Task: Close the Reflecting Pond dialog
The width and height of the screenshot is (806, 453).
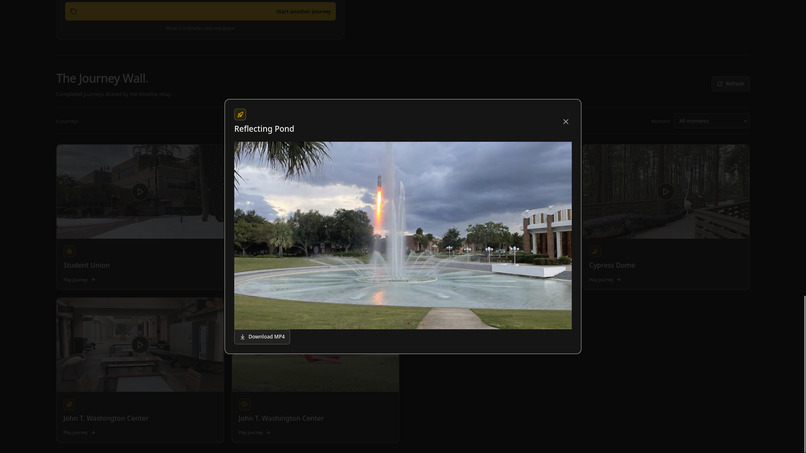Action: point(565,122)
